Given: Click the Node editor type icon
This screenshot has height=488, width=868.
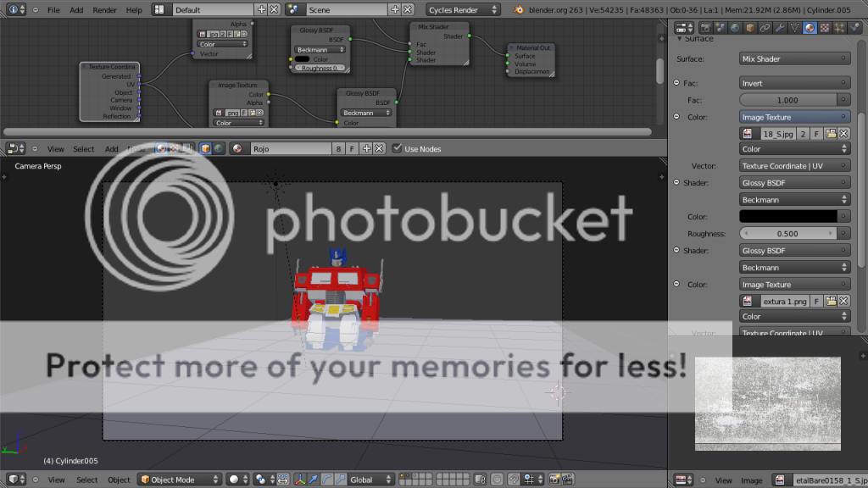Looking at the screenshot, I should pyautogui.click(x=15, y=148).
